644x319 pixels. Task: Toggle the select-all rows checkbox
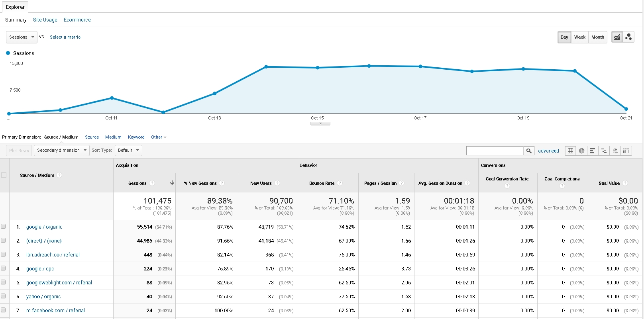pos(4,175)
